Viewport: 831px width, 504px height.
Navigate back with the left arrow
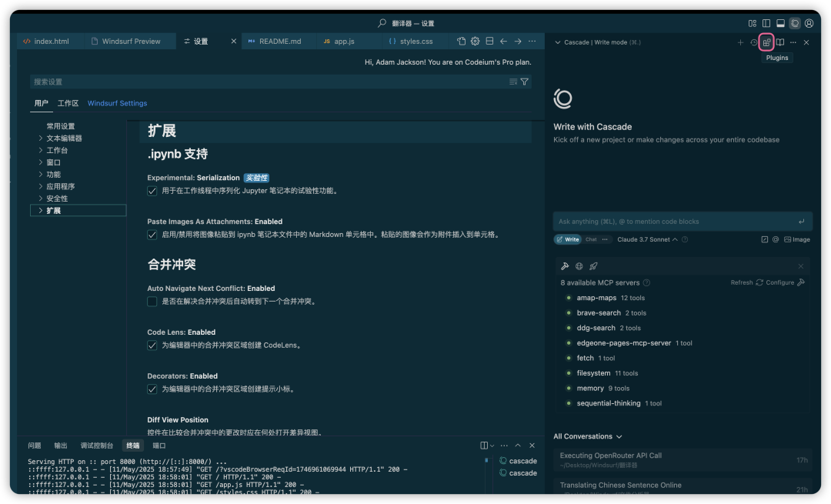pyautogui.click(x=503, y=42)
